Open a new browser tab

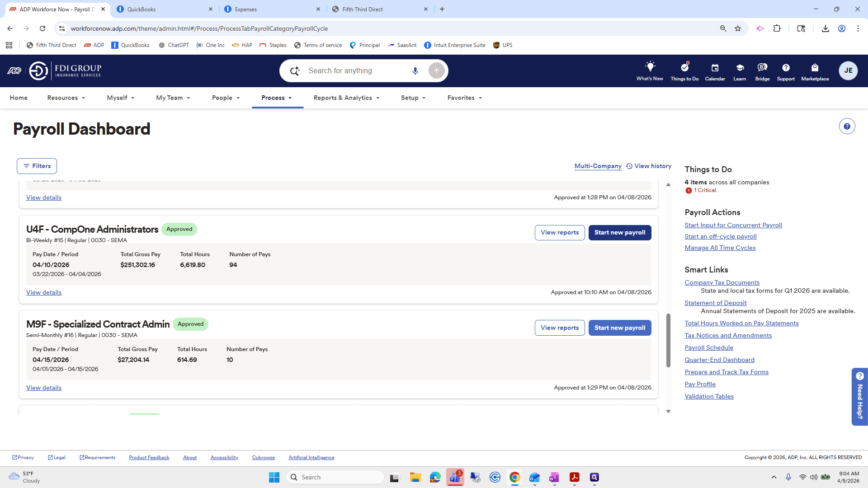click(x=442, y=9)
